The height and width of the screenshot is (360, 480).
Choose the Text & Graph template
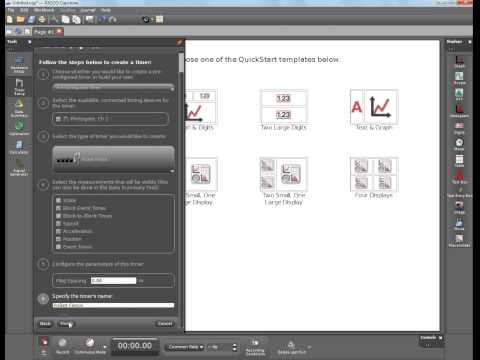pos(374,110)
